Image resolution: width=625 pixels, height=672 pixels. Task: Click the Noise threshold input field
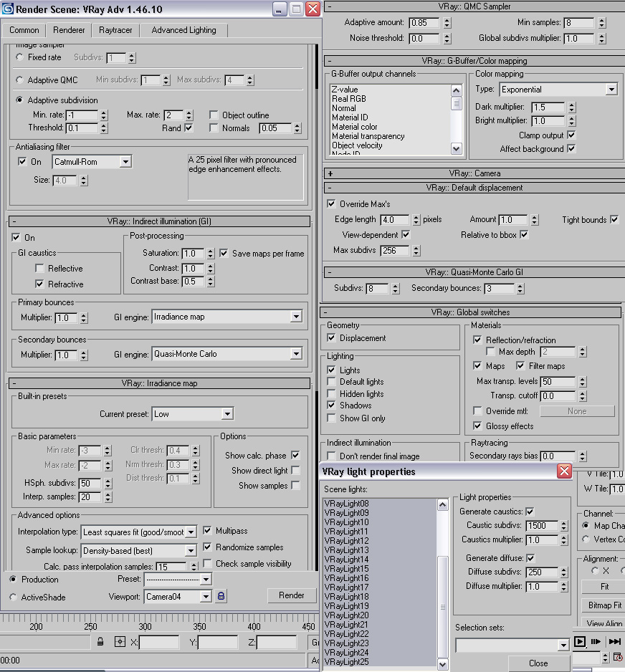424,39
